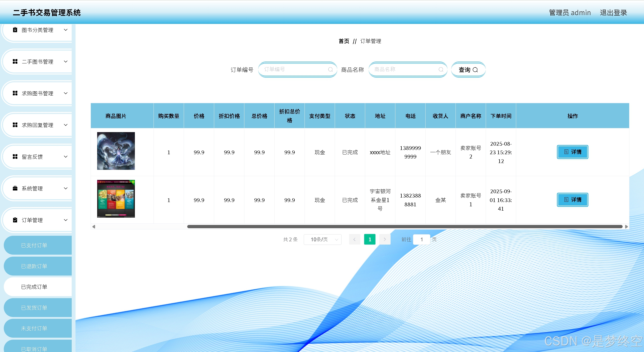Expand the 系统管理 menu chevron
Image resolution: width=644 pixels, height=352 pixels.
coord(66,188)
